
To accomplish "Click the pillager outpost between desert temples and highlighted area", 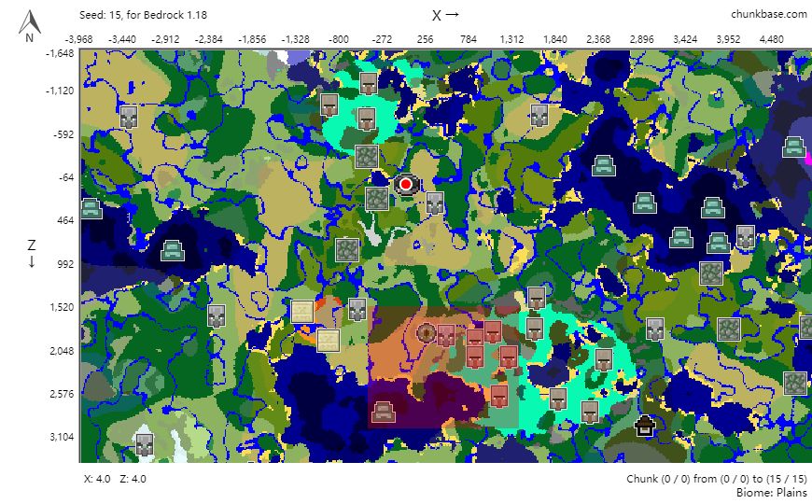I will coord(357,309).
